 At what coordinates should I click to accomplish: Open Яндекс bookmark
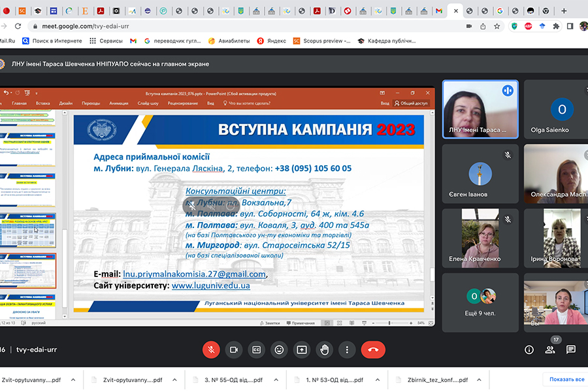(x=272, y=41)
